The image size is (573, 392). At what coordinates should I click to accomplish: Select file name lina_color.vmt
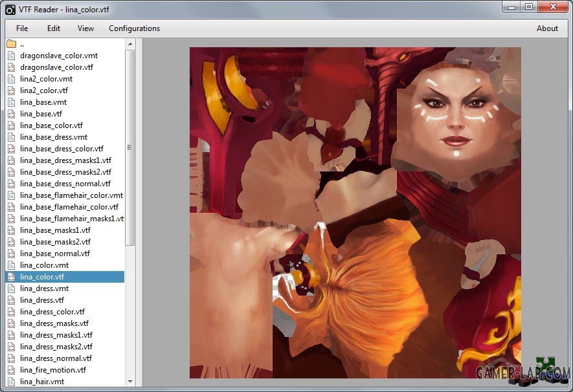(44, 265)
